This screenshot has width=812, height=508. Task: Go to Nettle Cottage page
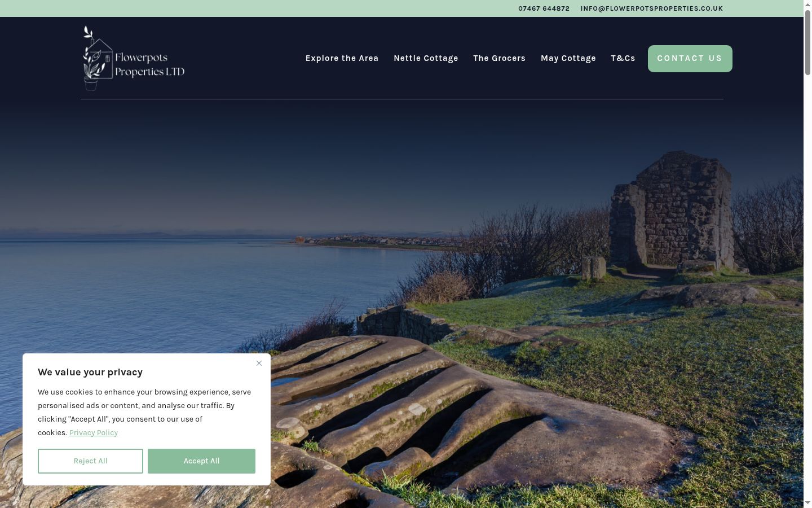pos(426,58)
